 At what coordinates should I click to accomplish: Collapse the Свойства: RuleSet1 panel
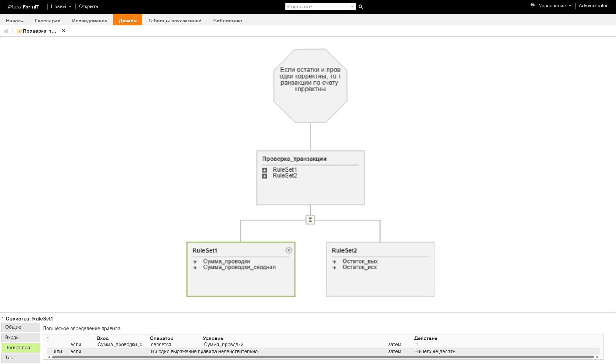point(3,318)
